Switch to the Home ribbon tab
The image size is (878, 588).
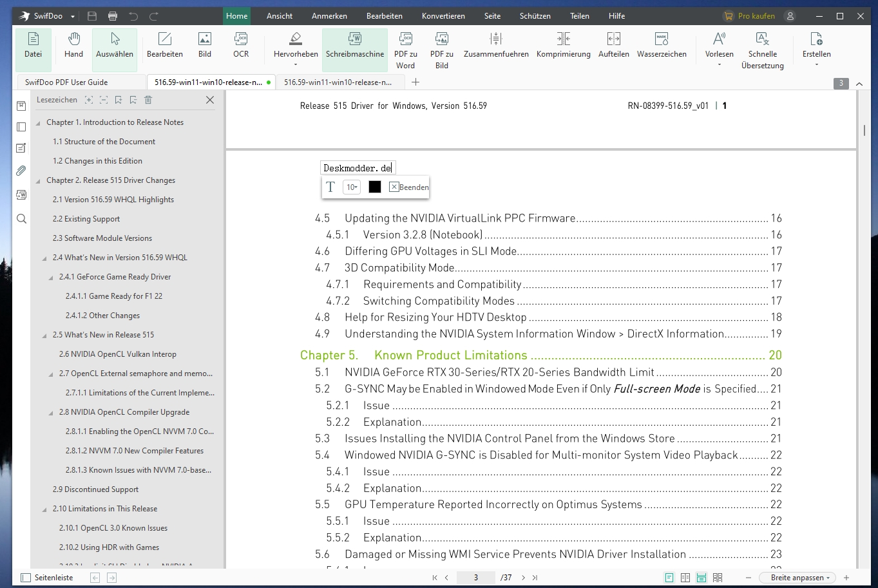236,16
